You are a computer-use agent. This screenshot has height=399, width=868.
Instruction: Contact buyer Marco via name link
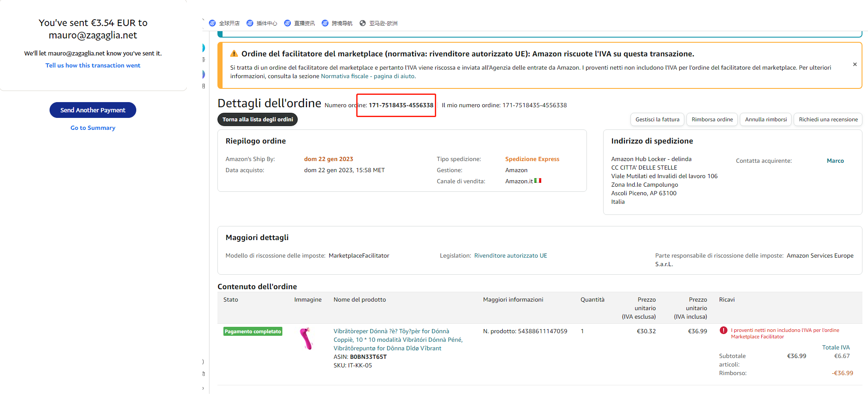click(x=835, y=161)
